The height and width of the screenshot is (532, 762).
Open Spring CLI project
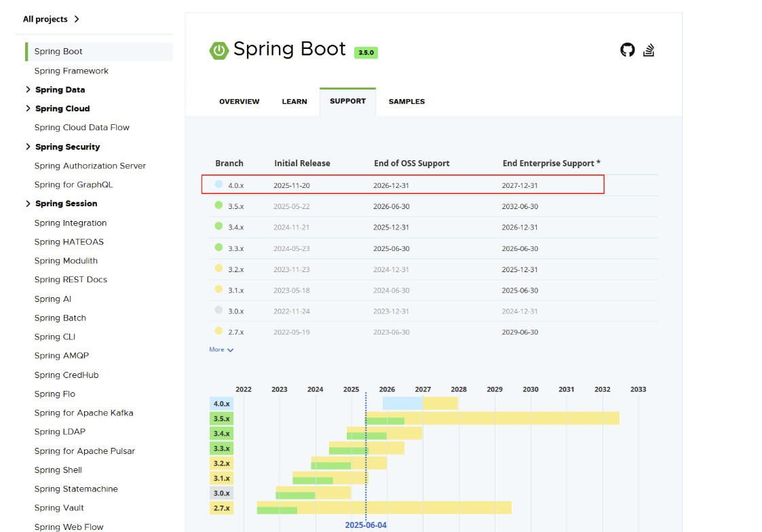[55, 337]
